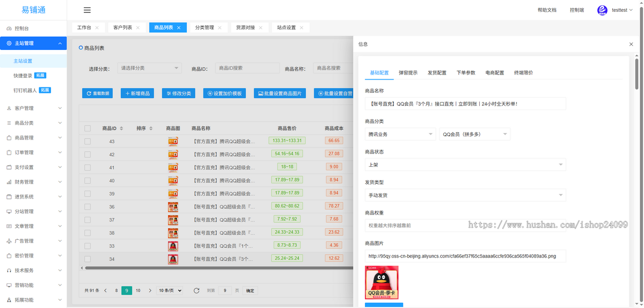The height and width of the screenshot is (308, 644).
Task: Close the 站点设置 tab
Action: (x=302, y=27)
